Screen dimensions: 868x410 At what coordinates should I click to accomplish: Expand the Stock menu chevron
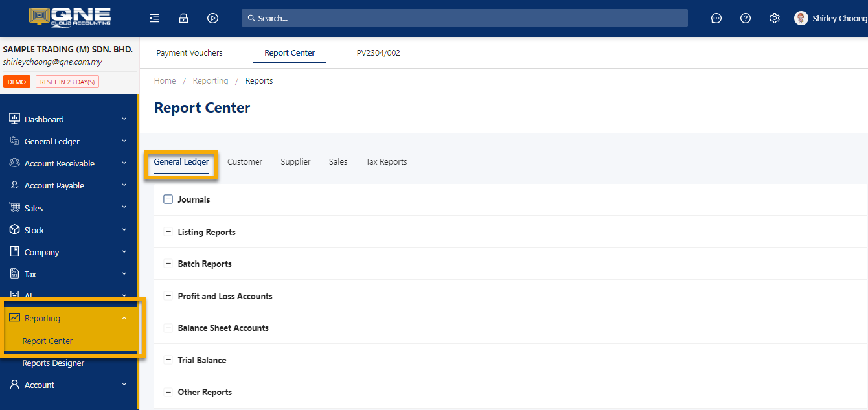[x=124, y=230]
